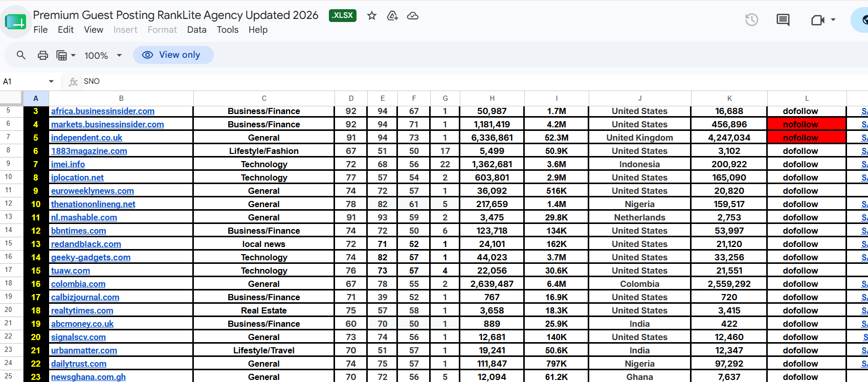Open the File menu

point(40,30)
